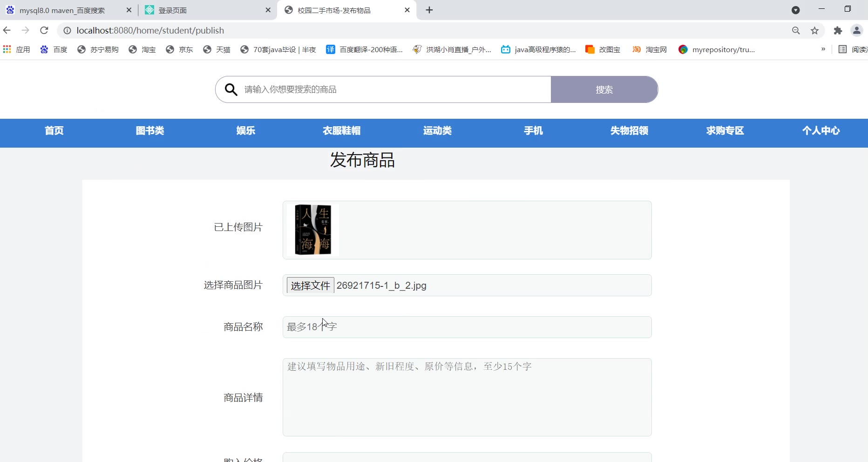Viewport: 868px width, 462px height.
Task: Click the round dropdown icon in the tab strip
Action: pyautogui.click(x=795, y=10)
